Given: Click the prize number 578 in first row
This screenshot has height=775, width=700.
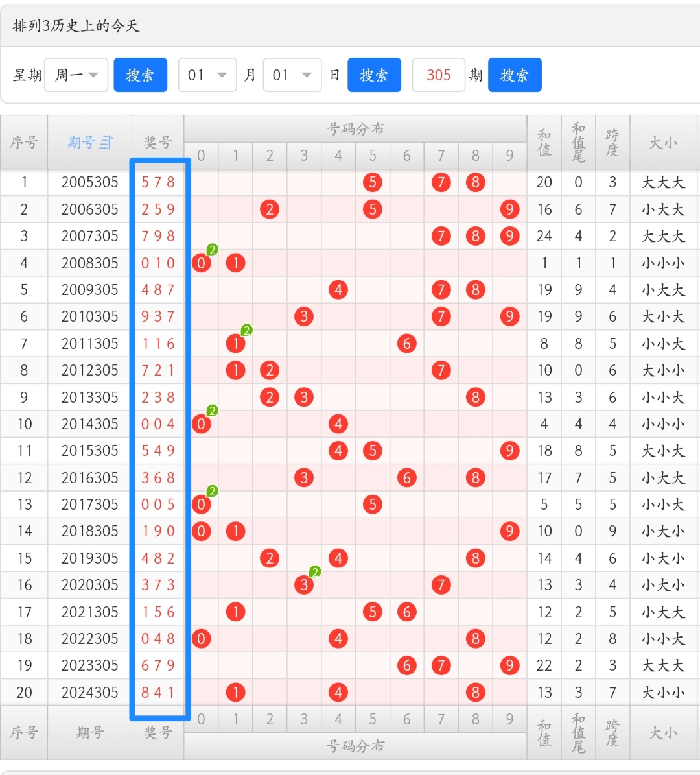Looking at the screenshot, I should [x=158, y=182].
